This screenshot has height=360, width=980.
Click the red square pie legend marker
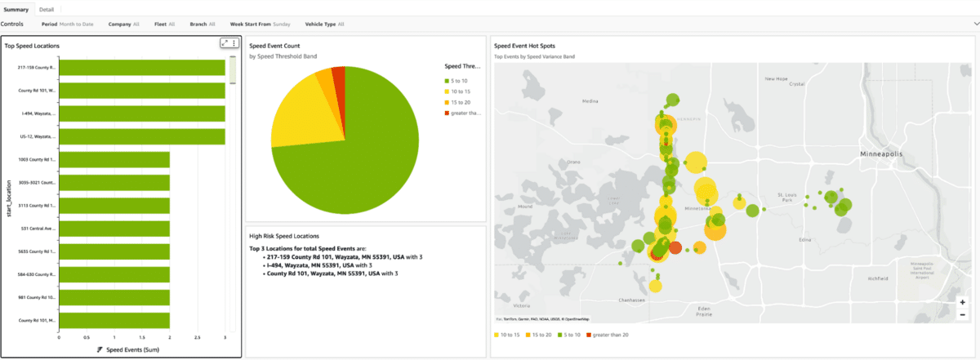pyautogui.click(x=447, y=113)
